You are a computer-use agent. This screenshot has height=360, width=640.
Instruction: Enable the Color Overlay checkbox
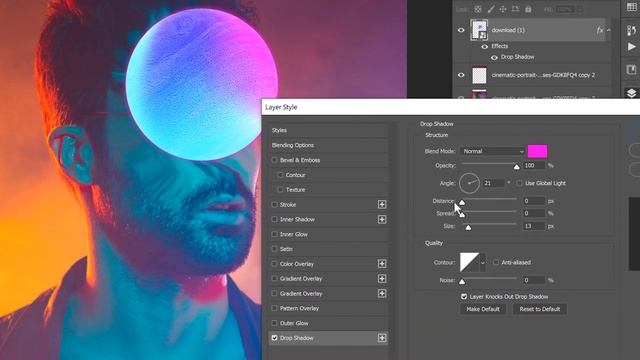click(274, 264)
